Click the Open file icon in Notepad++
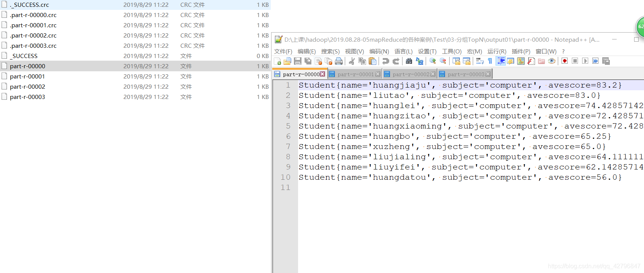 (287, 61)
